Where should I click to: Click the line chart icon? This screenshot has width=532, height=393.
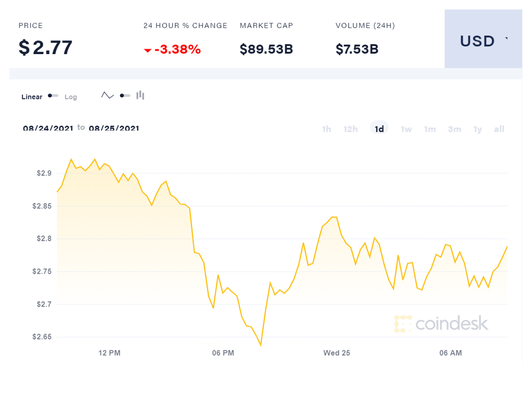point(108,95)
